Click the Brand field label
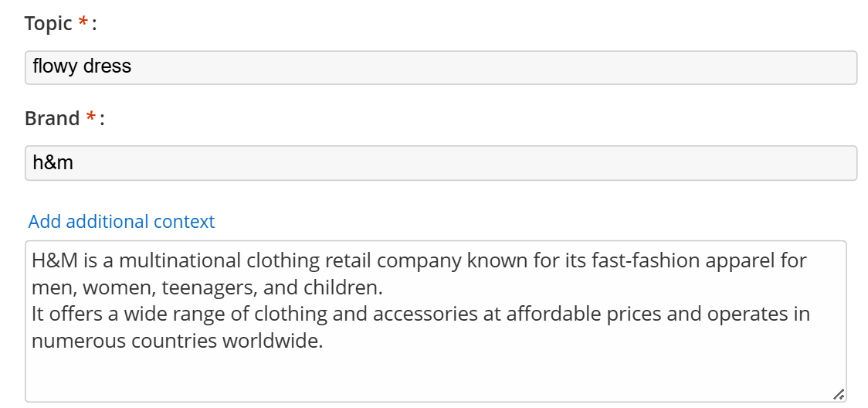The width and height of the screenshot is (868, 408). click(52, 119)
